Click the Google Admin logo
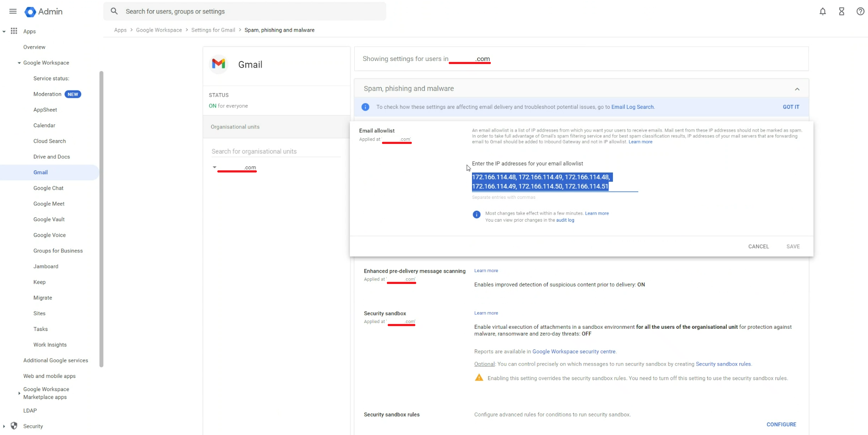The height and width of the screenshot is (435, 868). (x=43, y=12)
